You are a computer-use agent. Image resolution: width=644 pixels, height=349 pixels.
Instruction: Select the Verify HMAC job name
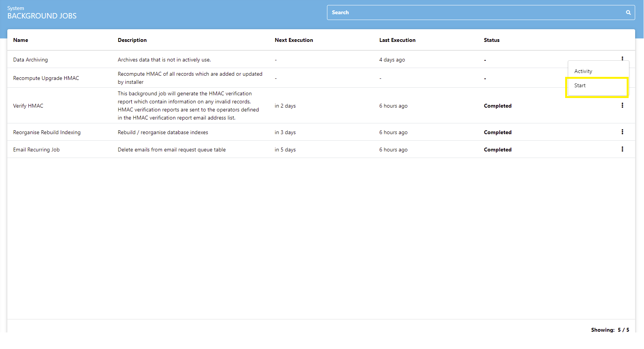[x=28, y=106]
